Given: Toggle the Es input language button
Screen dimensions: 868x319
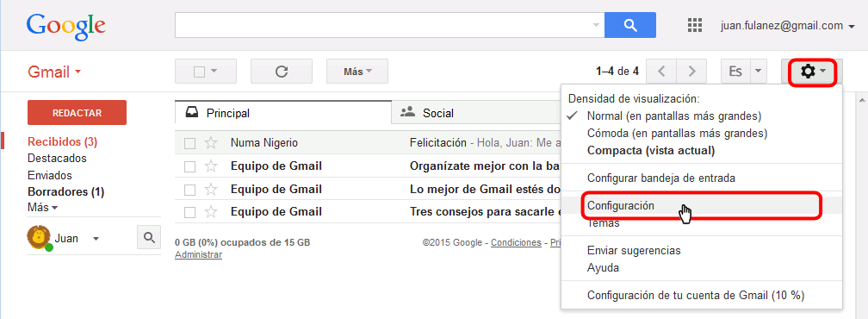Looking at the screenshot, I should [735, 72].
